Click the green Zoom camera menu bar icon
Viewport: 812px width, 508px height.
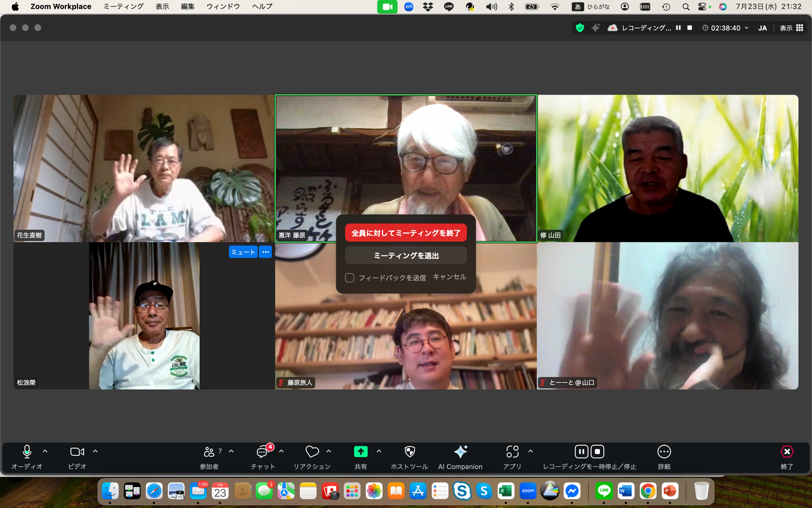[388, 6]
